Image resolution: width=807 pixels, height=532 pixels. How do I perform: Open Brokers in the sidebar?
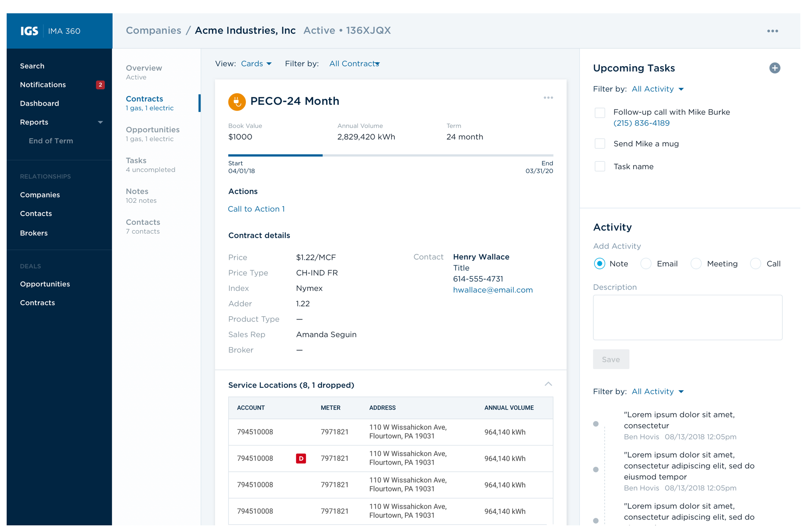coord(34,233)
